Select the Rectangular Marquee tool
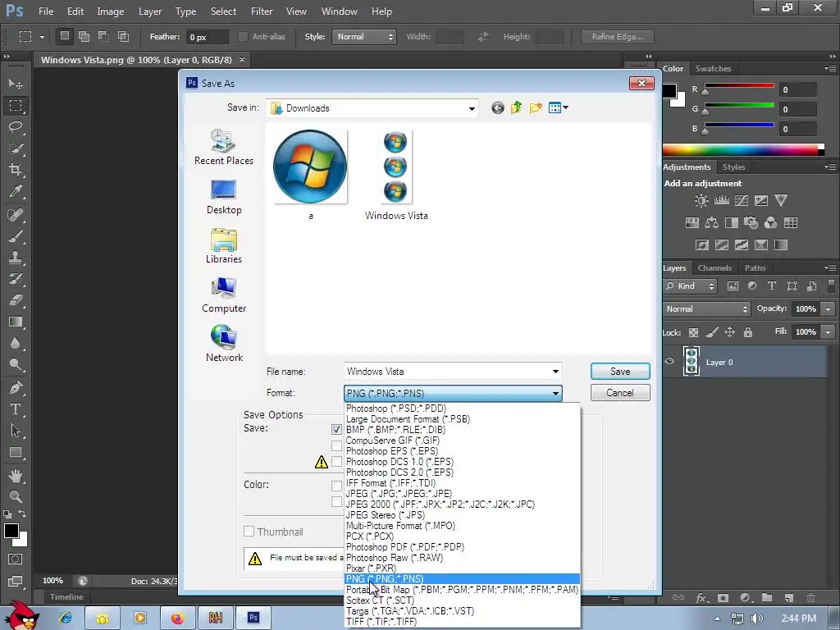 pyautogui.click(x=16, y=106)
